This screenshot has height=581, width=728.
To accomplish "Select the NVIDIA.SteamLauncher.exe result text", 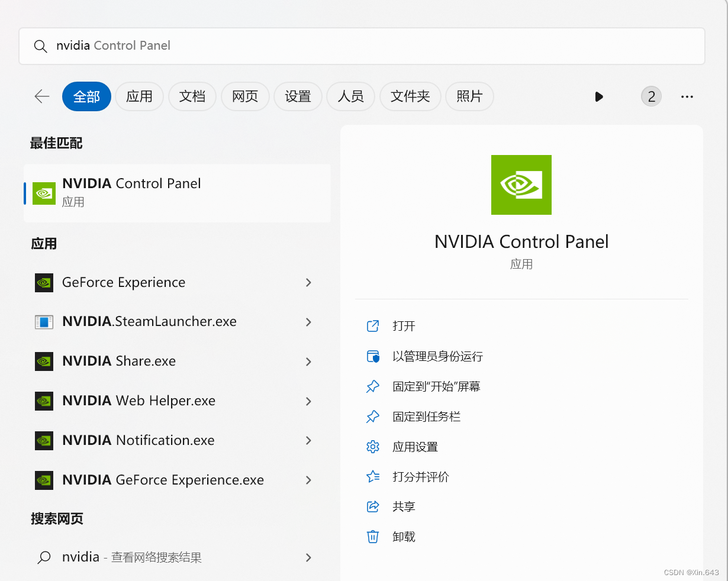I will [x=149, y=322].
